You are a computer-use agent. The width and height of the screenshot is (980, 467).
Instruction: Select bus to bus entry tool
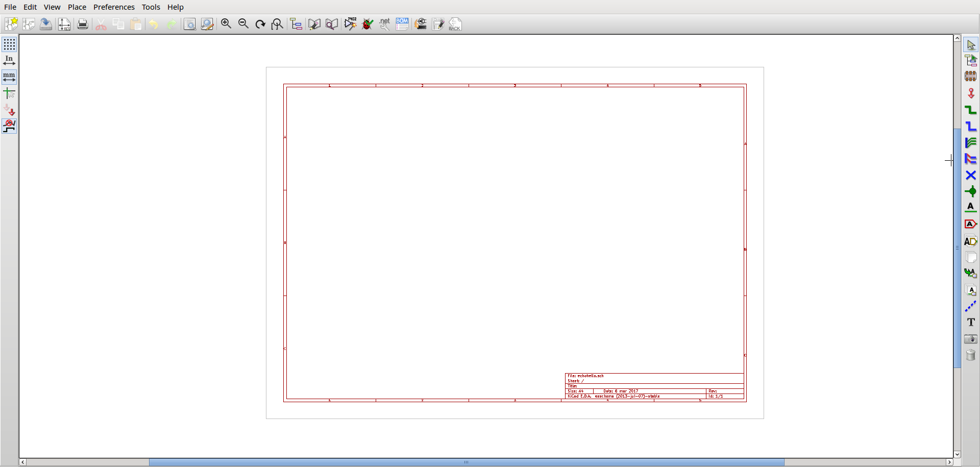(971, 159)
